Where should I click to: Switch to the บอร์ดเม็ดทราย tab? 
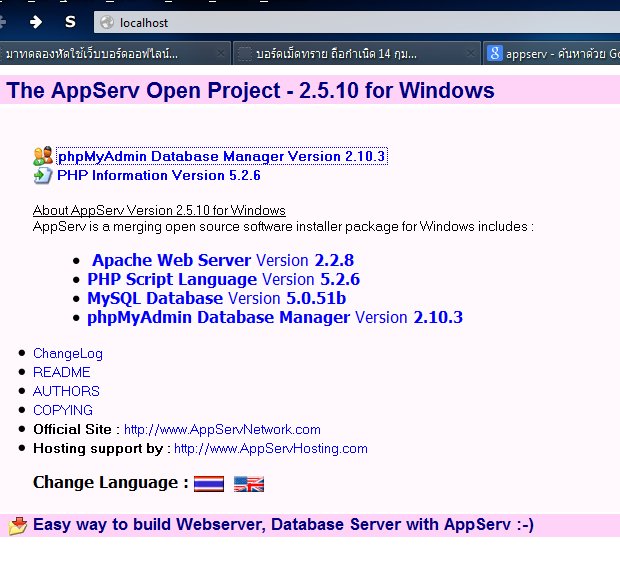[x=357, y=53]
